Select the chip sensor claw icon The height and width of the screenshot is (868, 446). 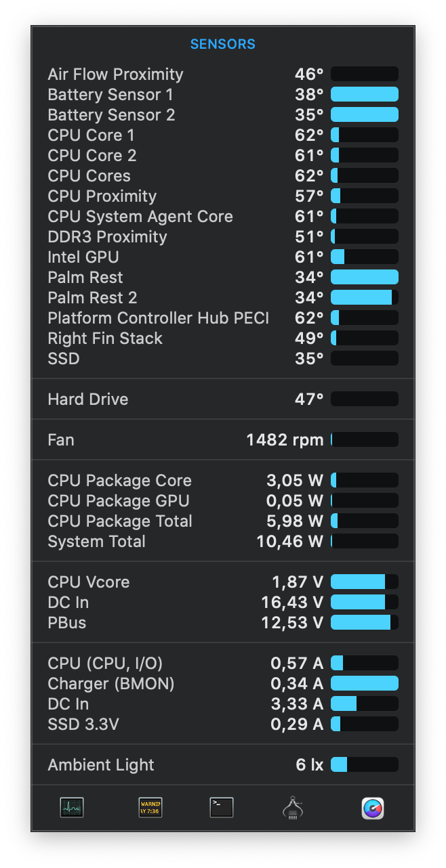coord(294,806)
